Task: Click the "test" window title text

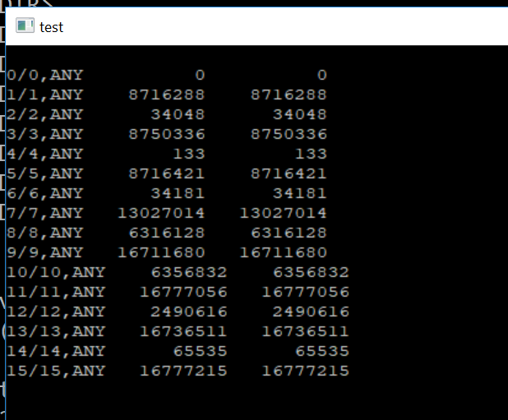Action: pyautogui.click(x=51, y=27)
